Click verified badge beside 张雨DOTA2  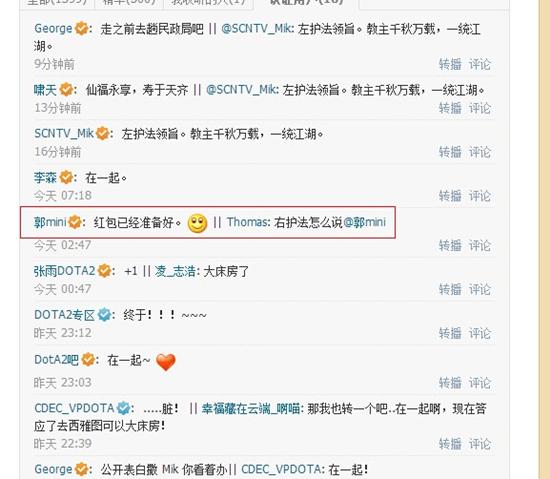104,271
